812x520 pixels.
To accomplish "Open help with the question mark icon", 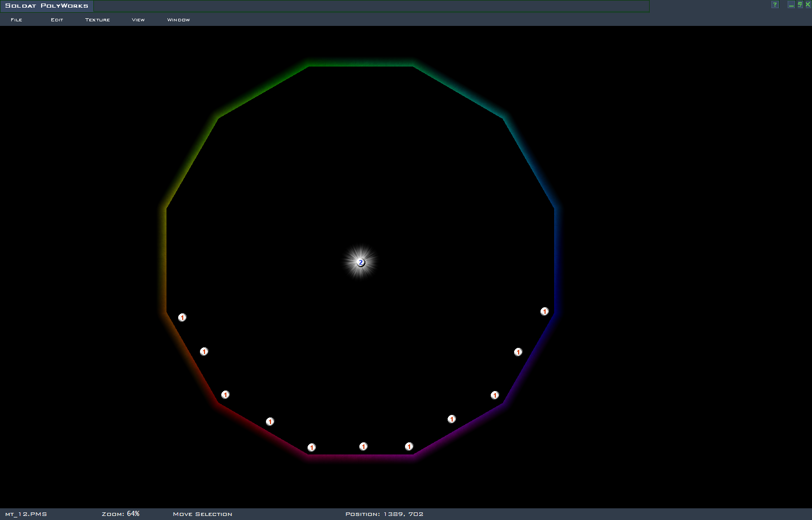I will tap(775, 5).
